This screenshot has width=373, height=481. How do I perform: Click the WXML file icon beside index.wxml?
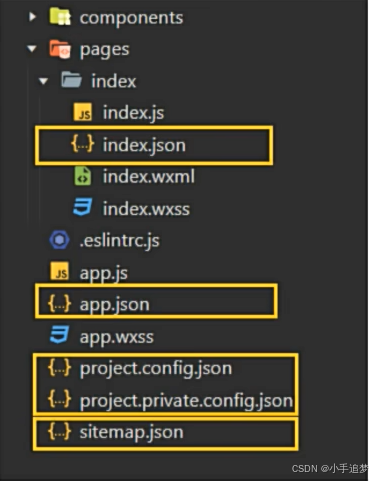pos(83,176)
